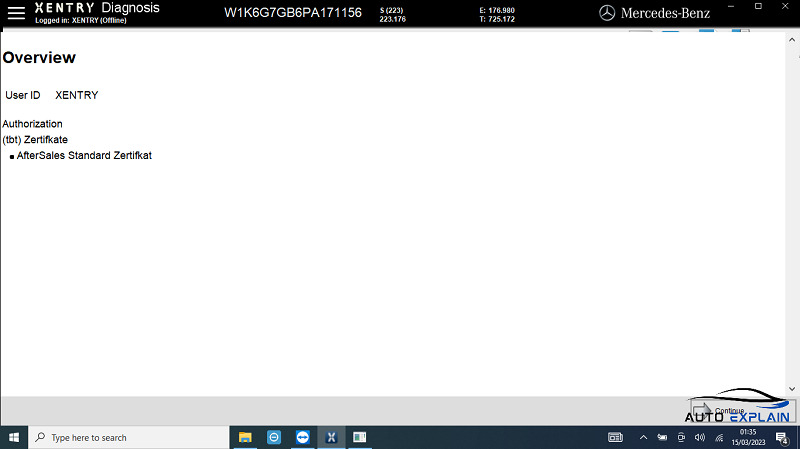Image resolution: width=800 pixels, height=449 pixels.
Task: Click the battery status tray icon
Action: click(662, 437)
